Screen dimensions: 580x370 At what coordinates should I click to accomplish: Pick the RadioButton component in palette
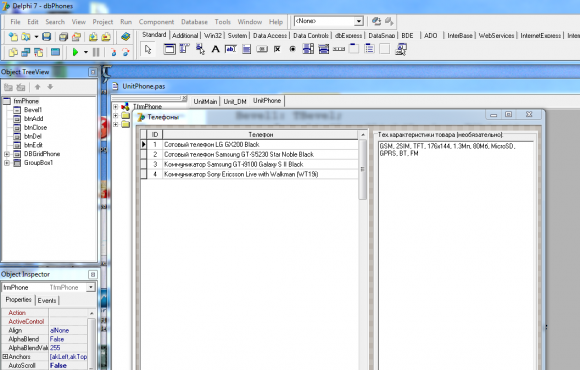[x=292, y=49]
